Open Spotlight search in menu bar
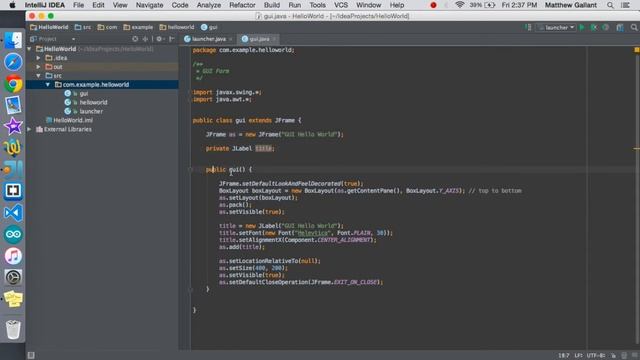Viewport: 640px width, 360px height. click(610, 5)
